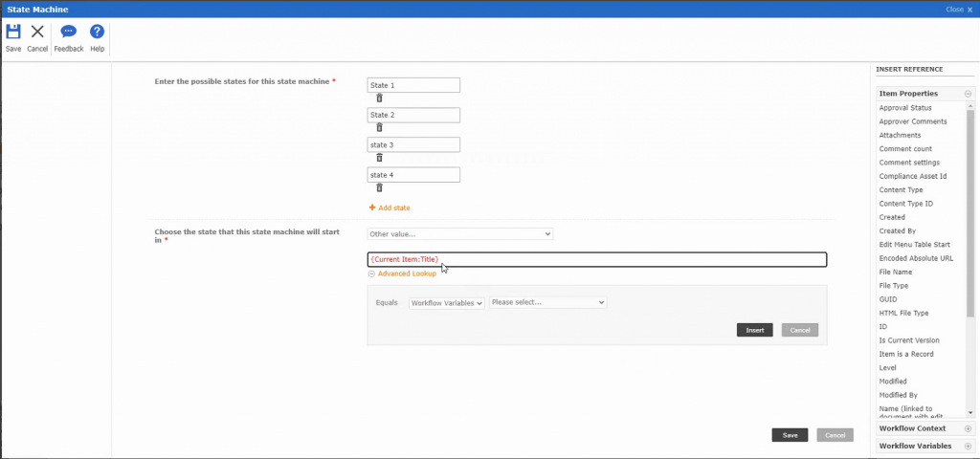The height and width of the screenshot is (459, 980).
Task: Open the Other value start state dropdown
Action: coord(460,234)
